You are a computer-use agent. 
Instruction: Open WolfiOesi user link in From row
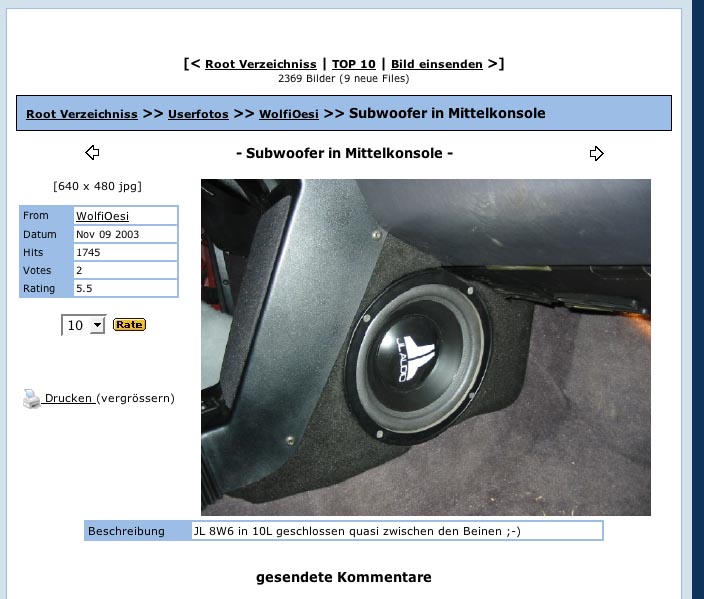click(102, 216)
